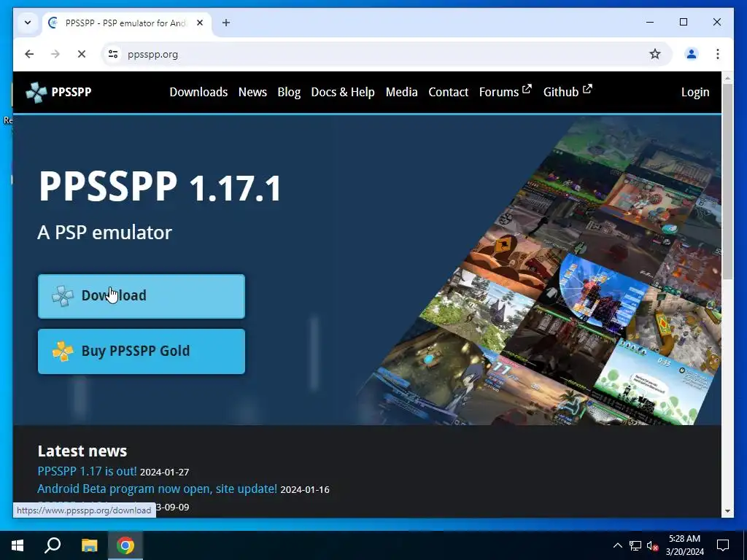Viewport: 747px width, 560px height.
Task: Bookmark this page with the star icon
Action: pyautogui.click(x=655, y=54)
